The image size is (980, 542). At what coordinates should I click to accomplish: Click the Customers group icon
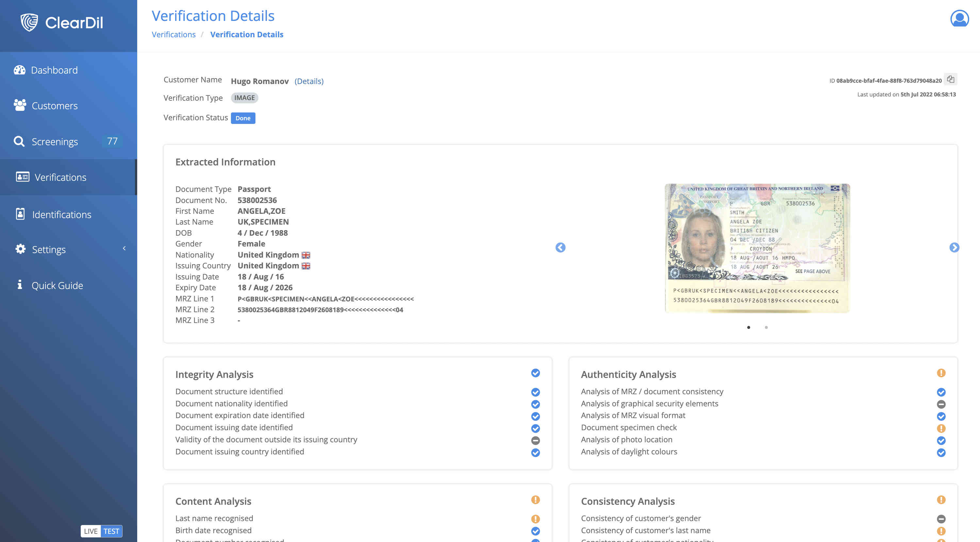[x=20, y=105]
